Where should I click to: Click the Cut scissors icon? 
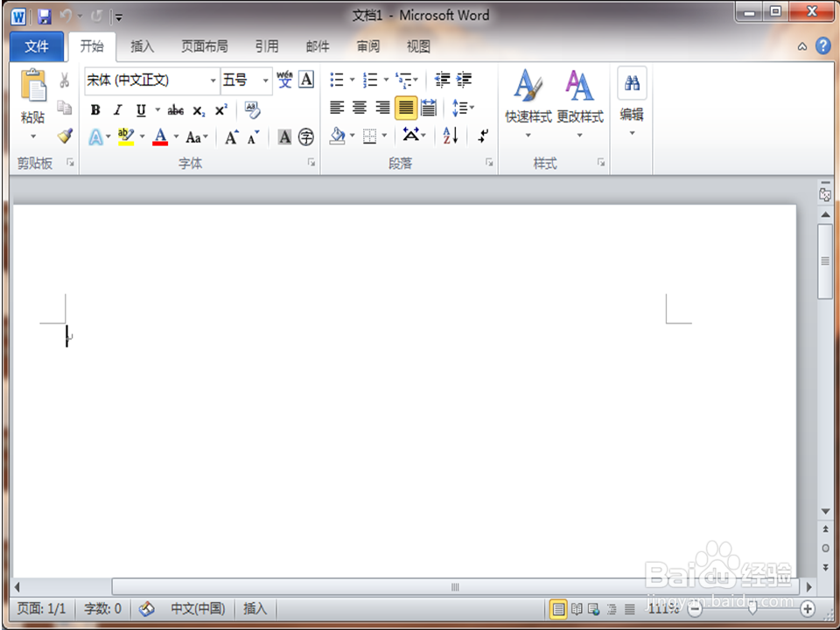coord(64,80)
